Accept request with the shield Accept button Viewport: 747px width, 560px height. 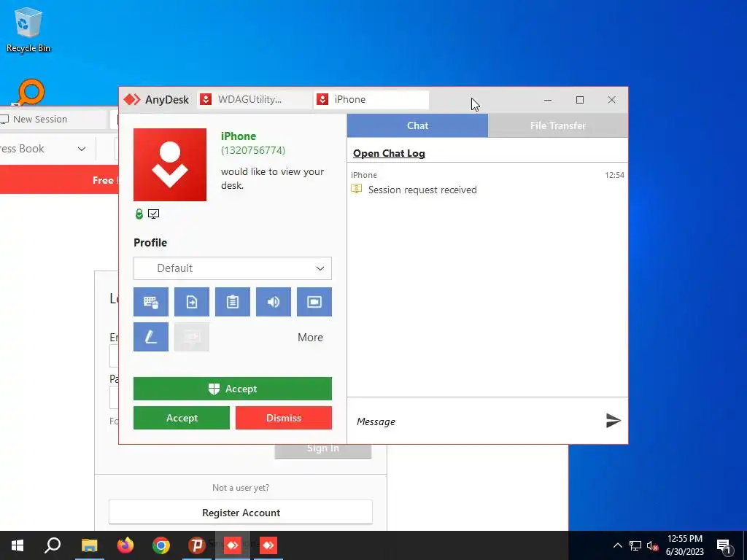[233, 389]
